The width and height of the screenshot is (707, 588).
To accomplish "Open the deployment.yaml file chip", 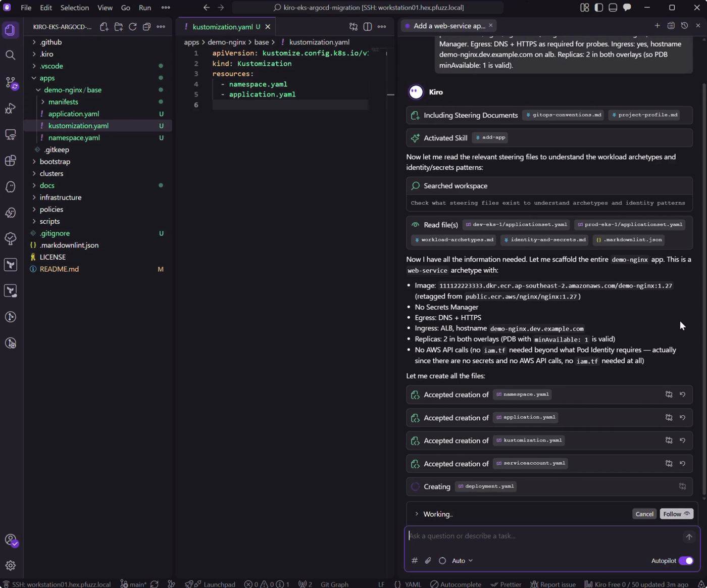I will pos(486,486).
